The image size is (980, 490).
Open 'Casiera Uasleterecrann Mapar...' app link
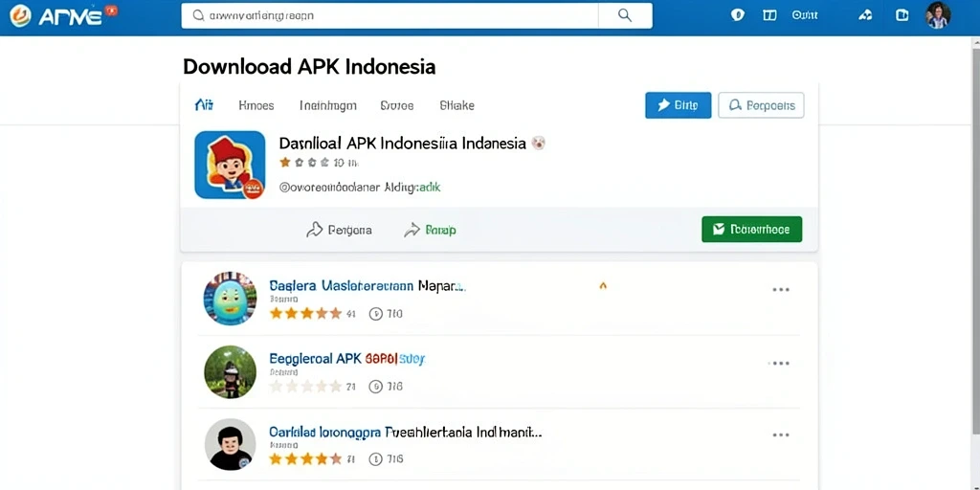(x=367, y=285)
